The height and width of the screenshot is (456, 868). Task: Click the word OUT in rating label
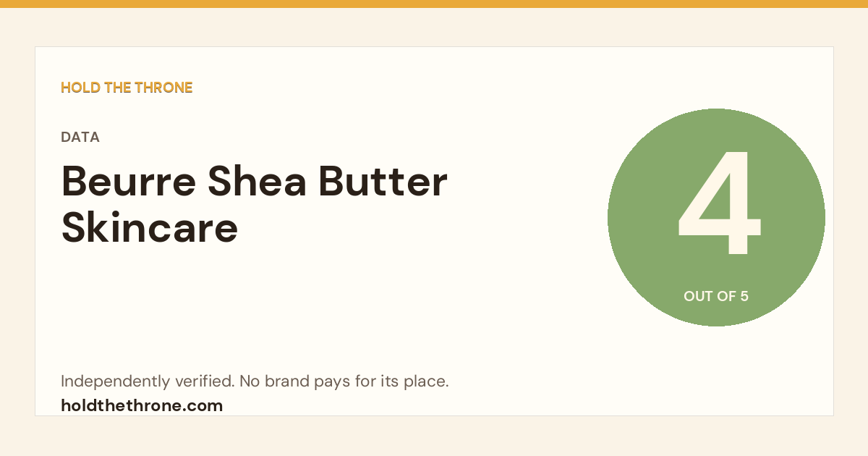(x=697, y=296)
